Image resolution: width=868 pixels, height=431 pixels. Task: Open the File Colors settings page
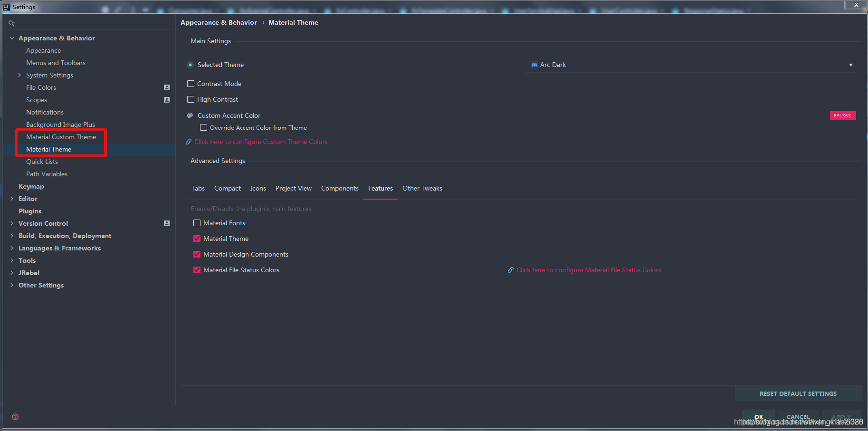click(41, 87)
